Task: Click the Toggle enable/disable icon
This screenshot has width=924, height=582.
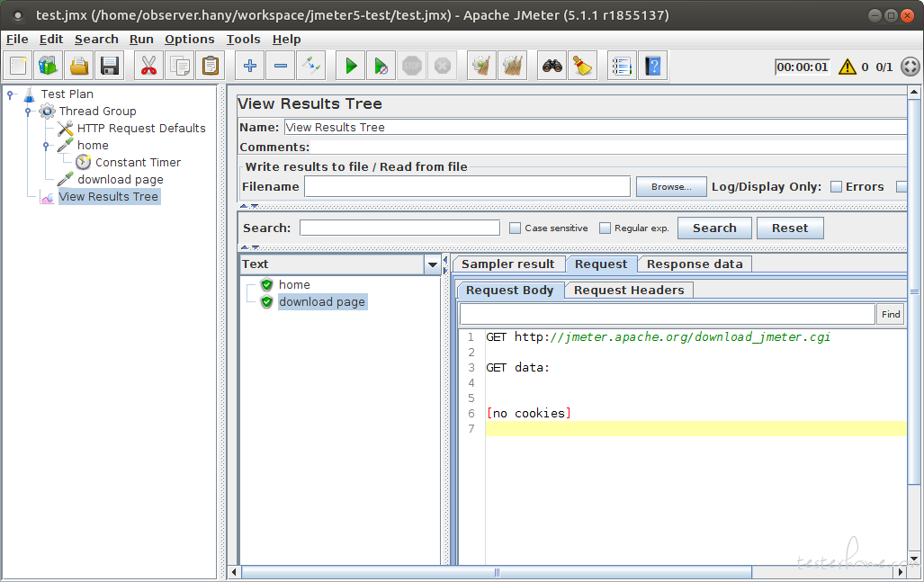Action: click(x=311, y=66)
